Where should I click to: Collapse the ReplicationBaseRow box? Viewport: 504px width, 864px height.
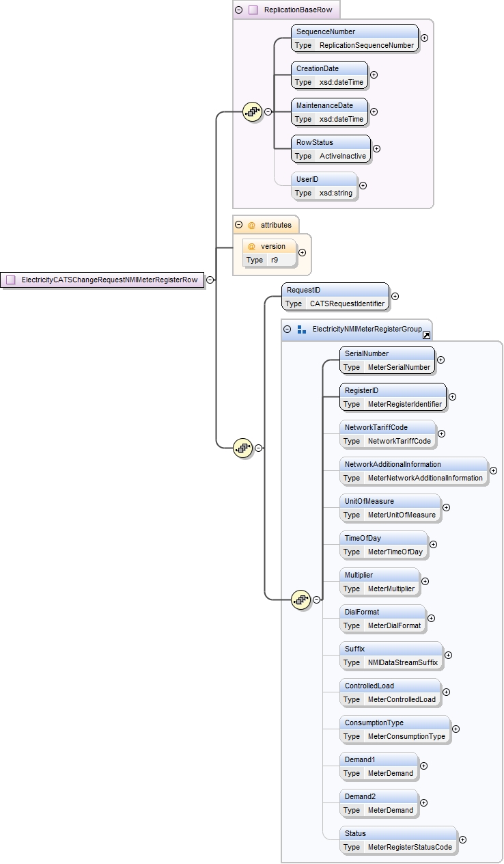pos(239,10)
